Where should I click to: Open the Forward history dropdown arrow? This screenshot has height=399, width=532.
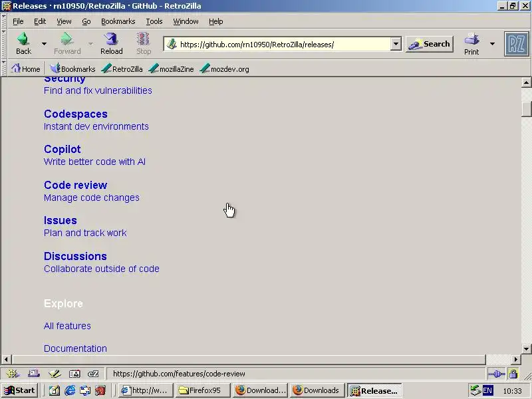tap(90, 44)
